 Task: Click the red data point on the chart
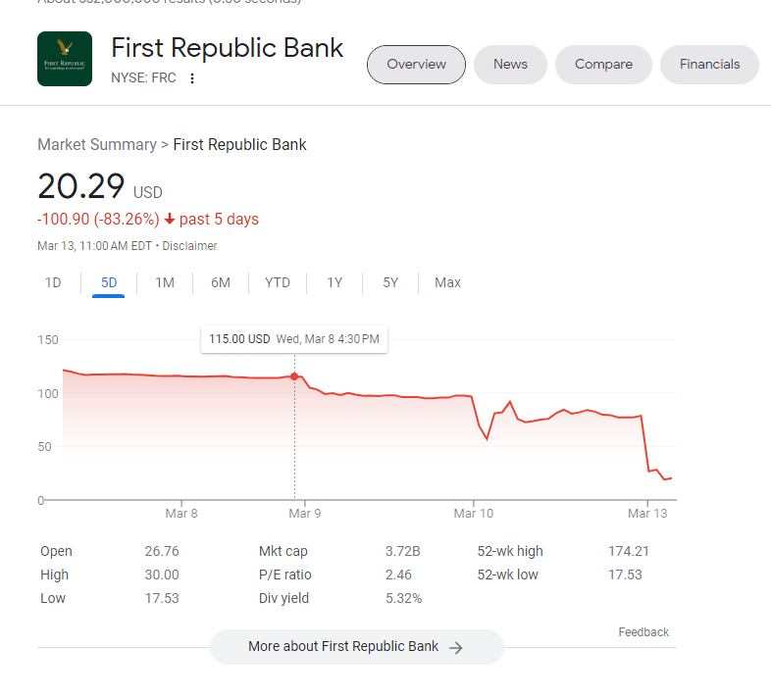coord(294,376)
